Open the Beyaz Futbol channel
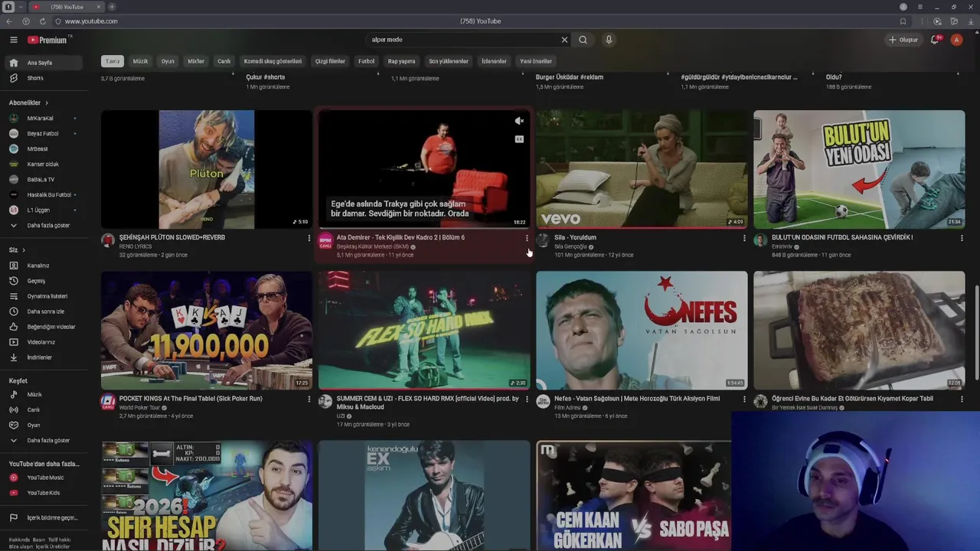This screenshot has height=551, width=980. (x=44, y=133)
